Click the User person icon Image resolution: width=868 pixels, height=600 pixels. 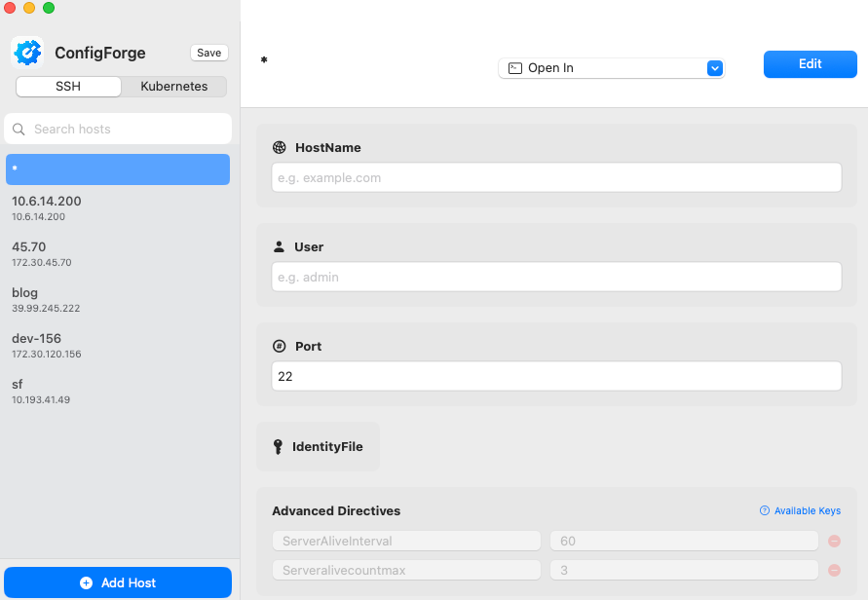pyautogui.click(x=279, y=246)
